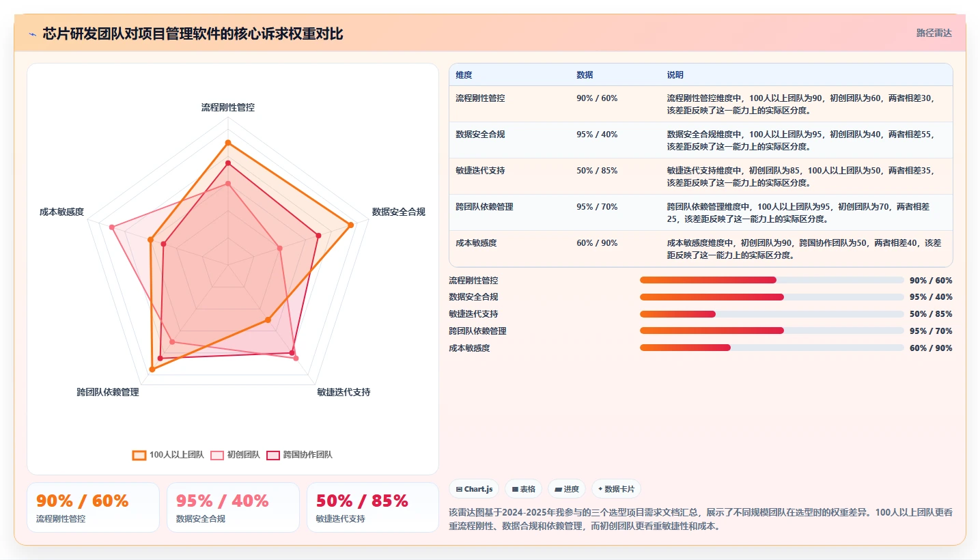
Task: Click the 跨团队依赖管理 progress bar
Action: [772, 331]
